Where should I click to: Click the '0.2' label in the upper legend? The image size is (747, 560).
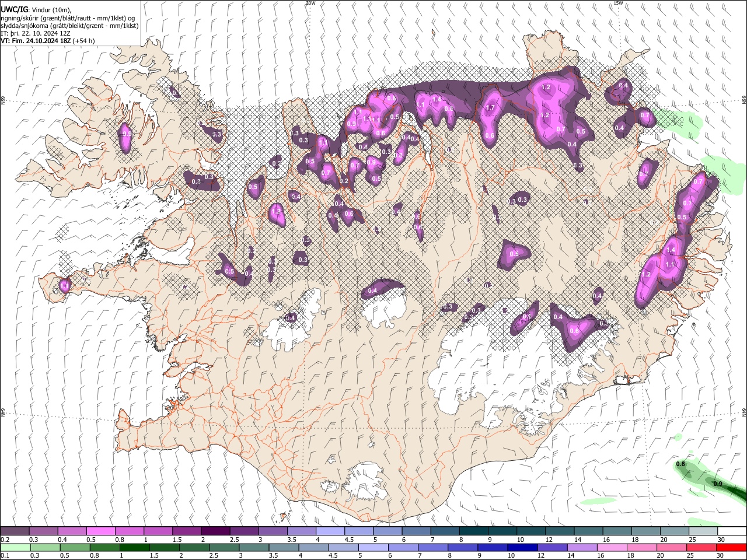tap(6, 540)
